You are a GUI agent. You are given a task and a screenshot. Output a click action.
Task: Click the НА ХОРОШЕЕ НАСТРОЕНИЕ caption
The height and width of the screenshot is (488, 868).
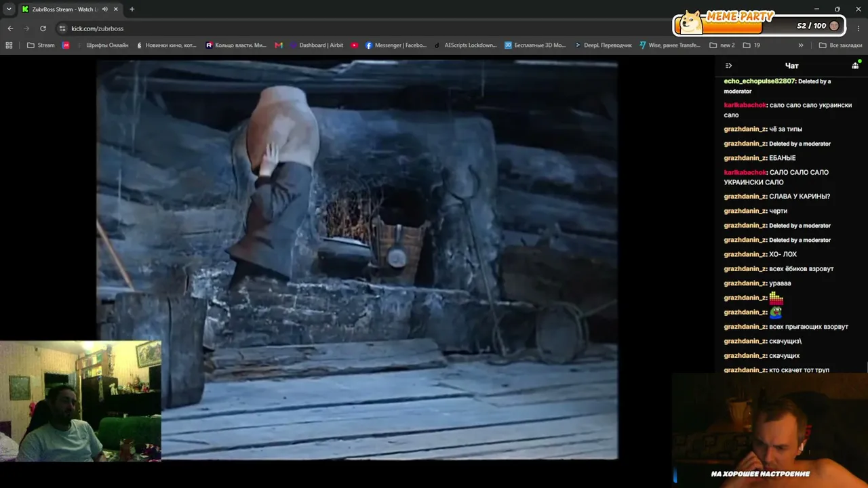[760, 474]
